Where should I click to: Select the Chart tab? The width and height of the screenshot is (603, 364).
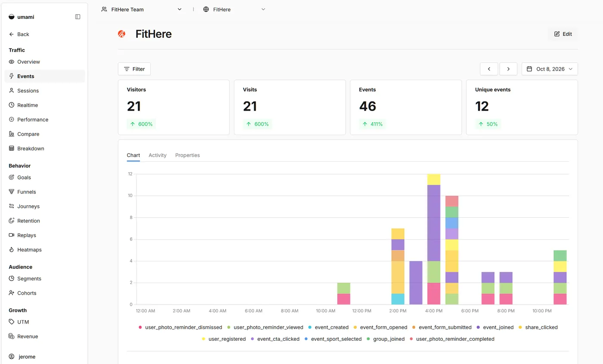tap(133, 155)
